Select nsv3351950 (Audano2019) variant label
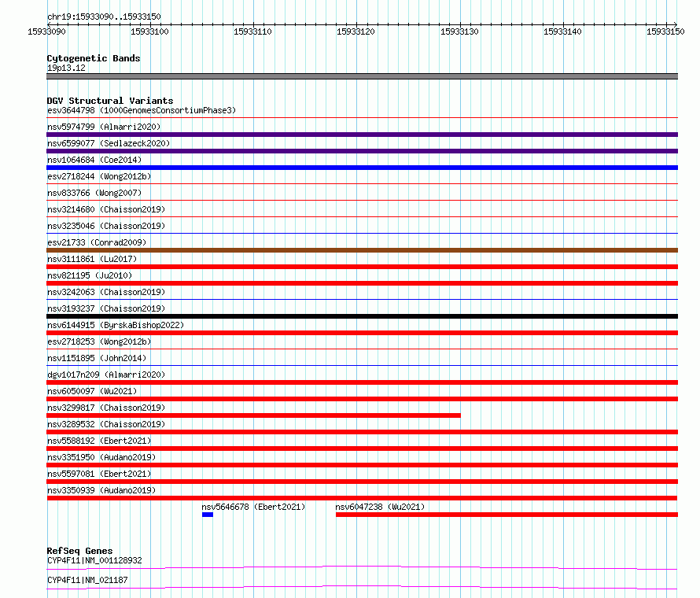Viewport: 700px width, 598px height. [101, 457]
